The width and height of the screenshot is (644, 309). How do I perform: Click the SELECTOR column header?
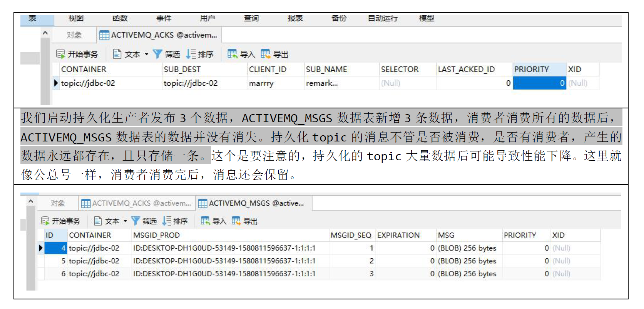click(x=408, y=69)
